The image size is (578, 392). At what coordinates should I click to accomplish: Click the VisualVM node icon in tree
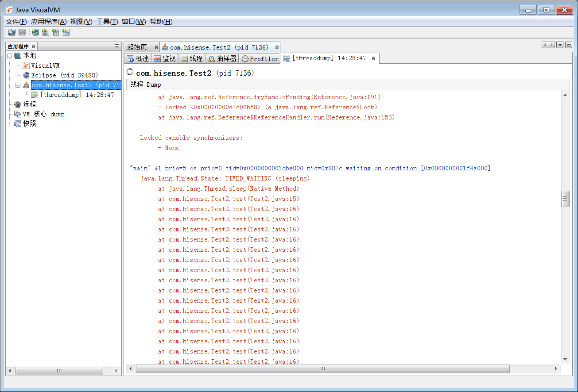26,65
